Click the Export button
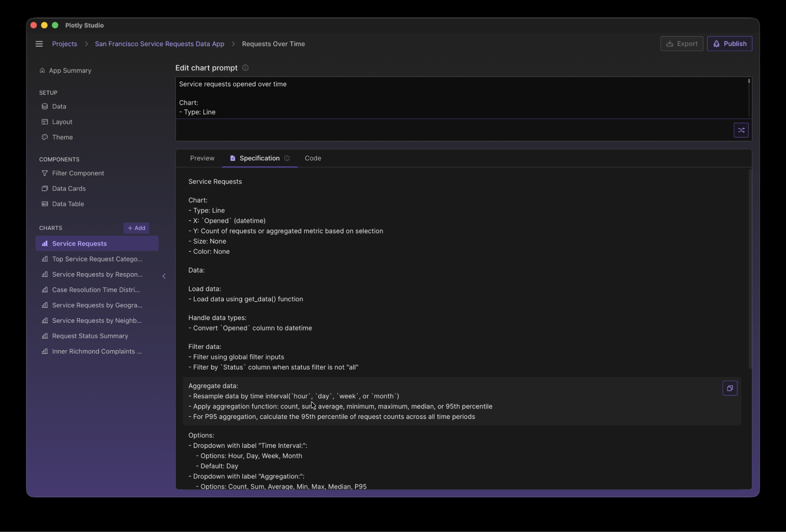The height and width of the screenshot is (532, 786). click(x=681, y=44)
